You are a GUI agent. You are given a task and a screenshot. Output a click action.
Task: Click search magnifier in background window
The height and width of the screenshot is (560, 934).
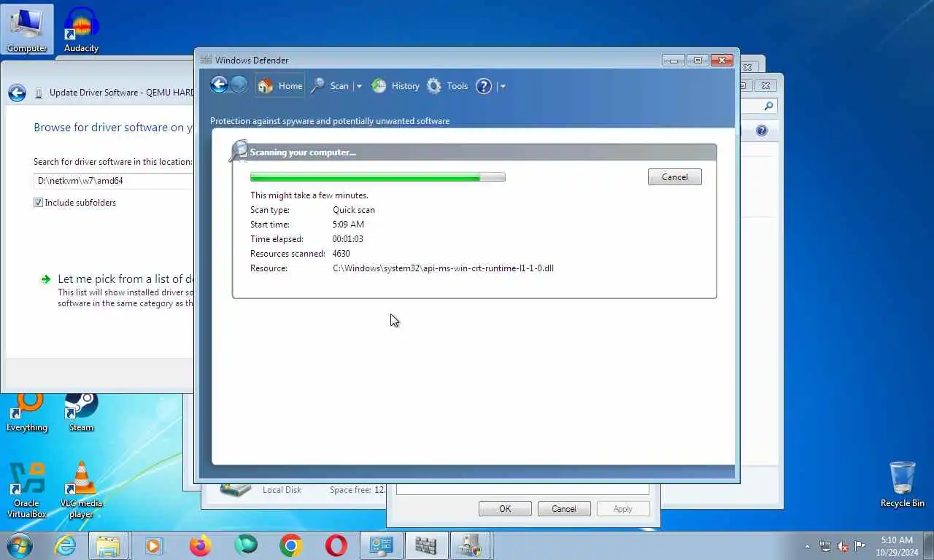pyautogui.click(x=768, y=106)
